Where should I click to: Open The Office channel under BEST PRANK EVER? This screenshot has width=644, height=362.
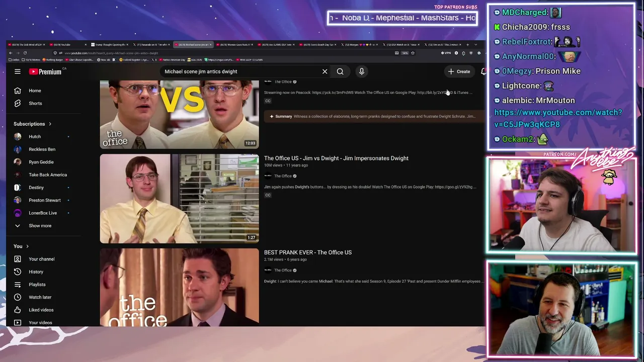coord(283,270)
